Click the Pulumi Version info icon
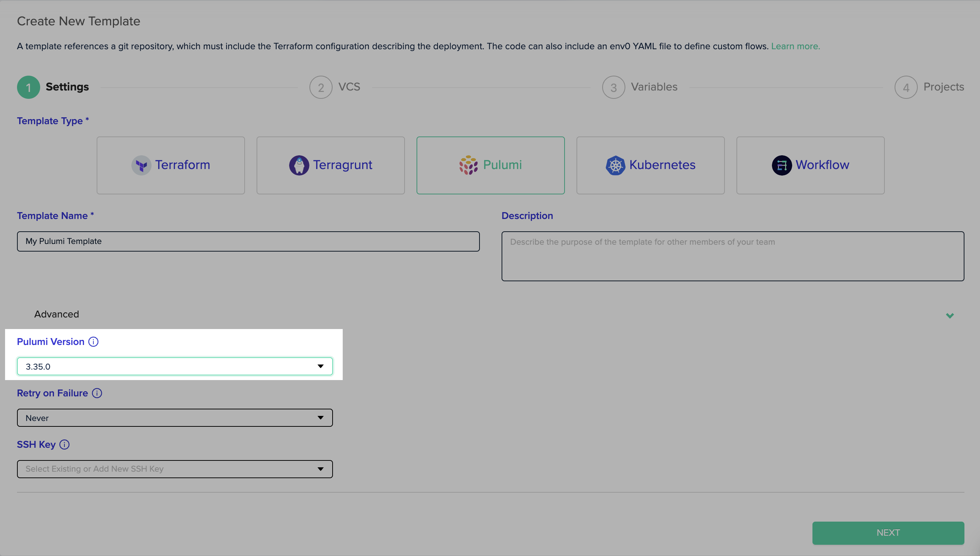 [93, 342]
